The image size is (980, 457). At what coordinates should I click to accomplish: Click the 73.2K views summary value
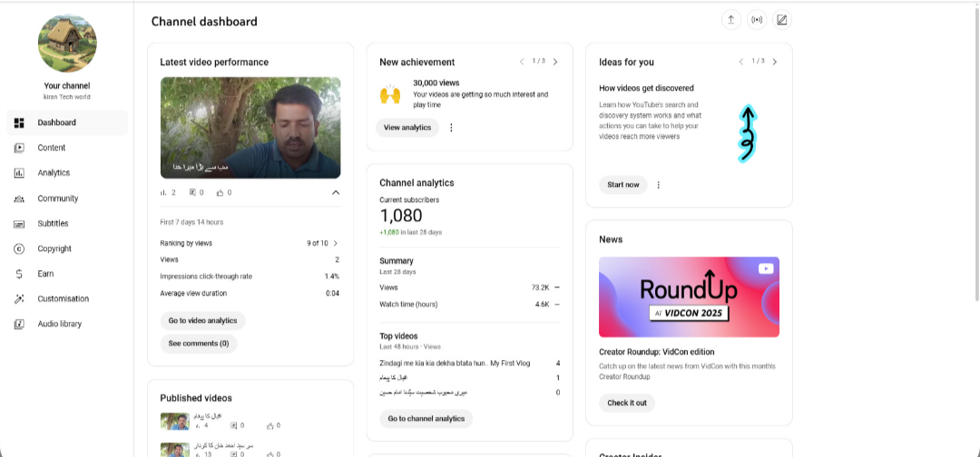tap(541, 287)
